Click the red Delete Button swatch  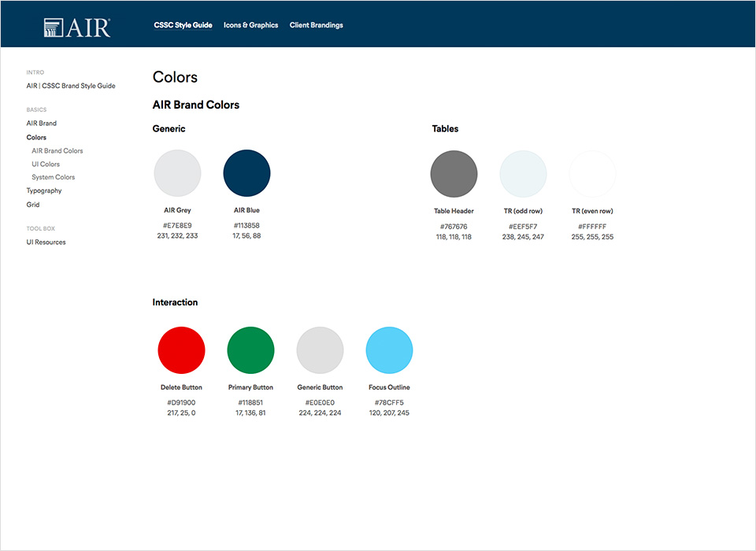click(x=181, y=350)
